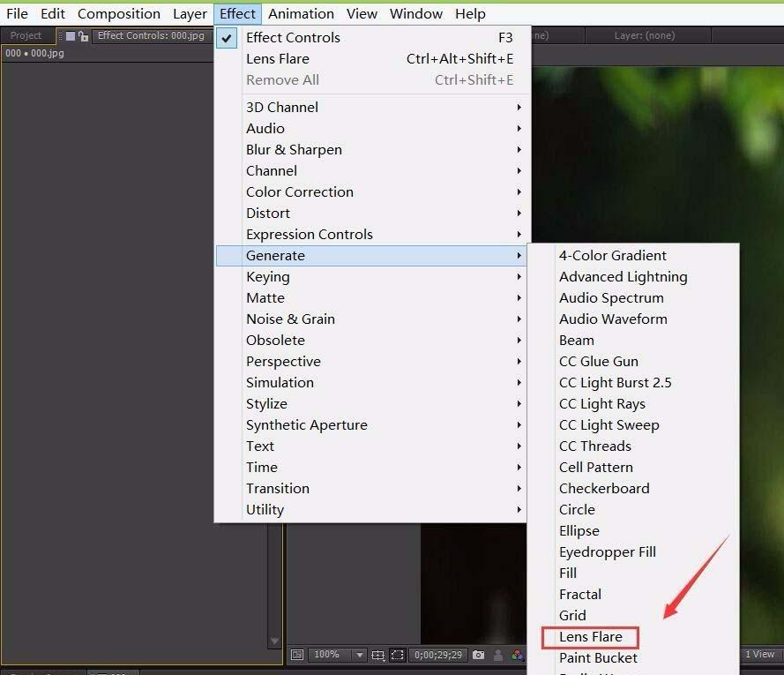Open the 100% magnification dropdown
784x675 pixels.
(335, 655)
